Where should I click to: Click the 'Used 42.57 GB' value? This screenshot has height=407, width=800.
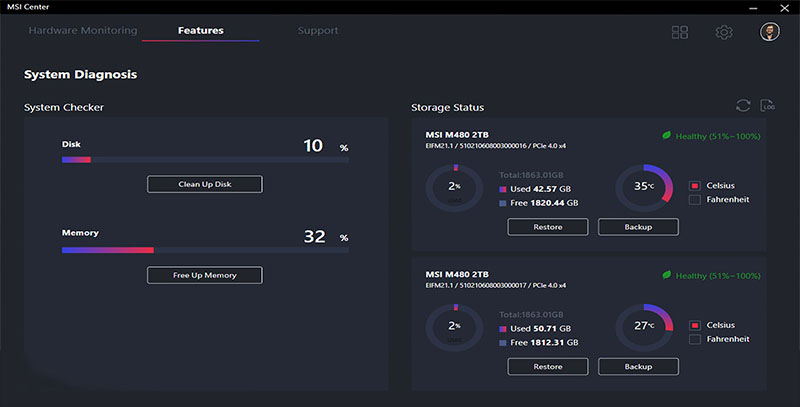(540, 189)
